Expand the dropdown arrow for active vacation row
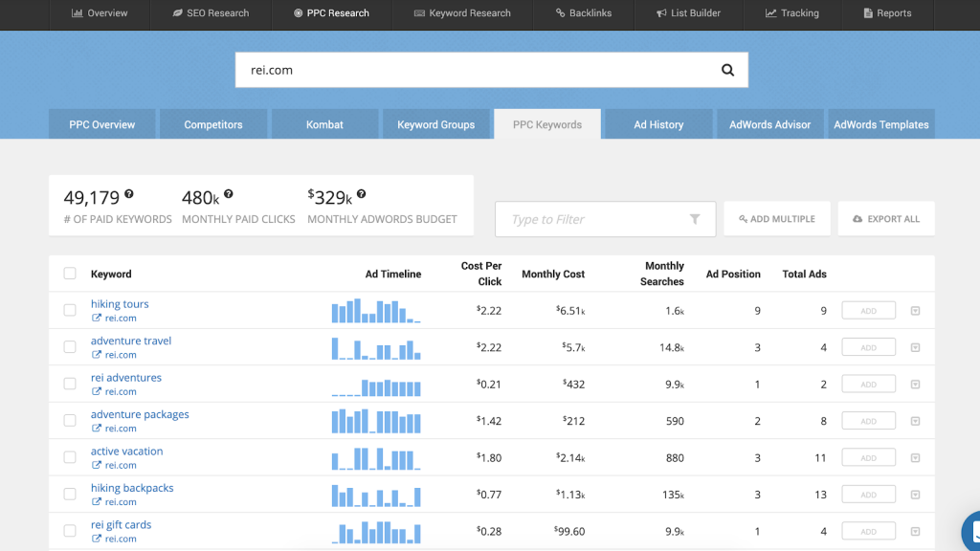Image resolution: width=980 pixels, height=551 pixels. [915, 458]
